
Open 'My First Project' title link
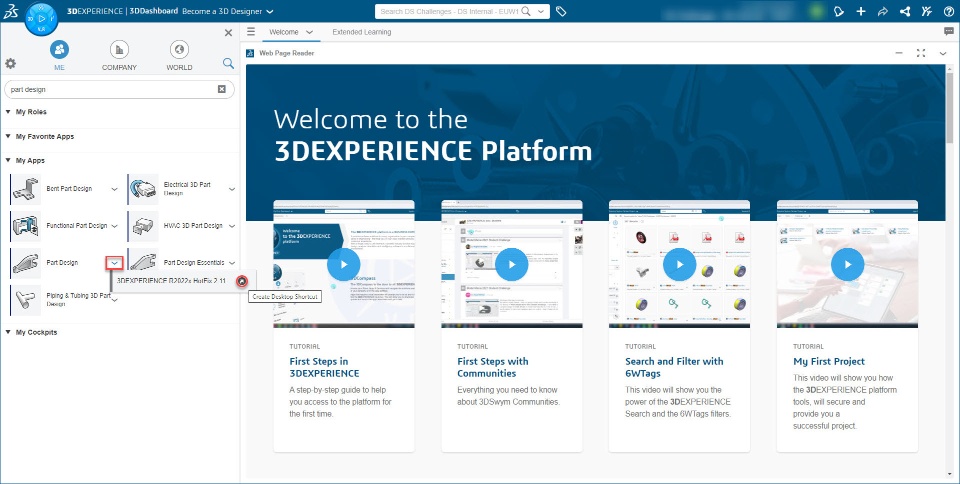point(829,362)
